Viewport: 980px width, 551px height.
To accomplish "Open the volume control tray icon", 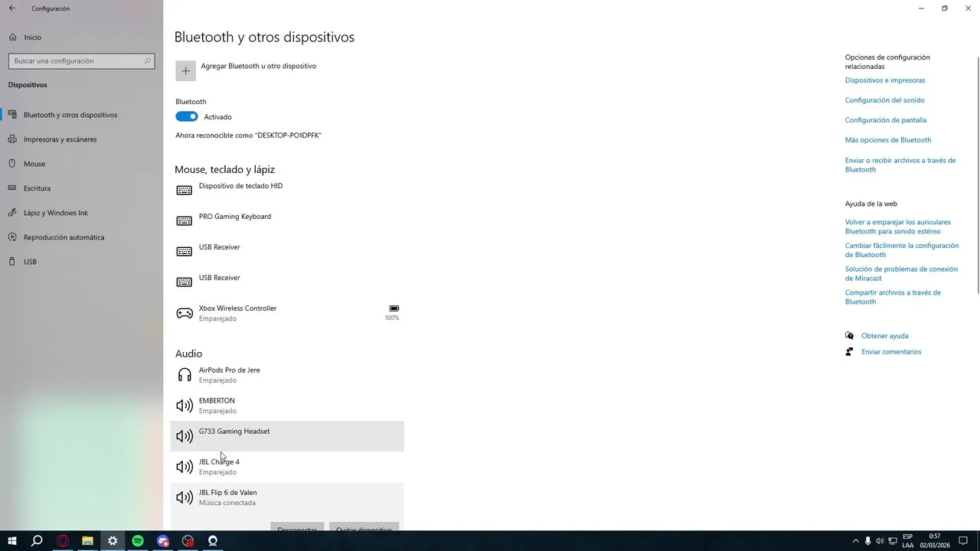I will [880, 541].
